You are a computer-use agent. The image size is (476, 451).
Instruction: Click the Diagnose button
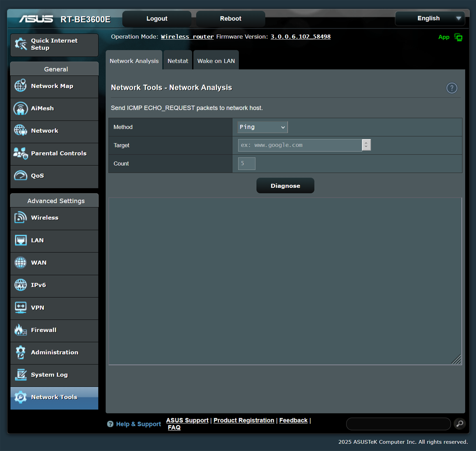coord(285,185)
